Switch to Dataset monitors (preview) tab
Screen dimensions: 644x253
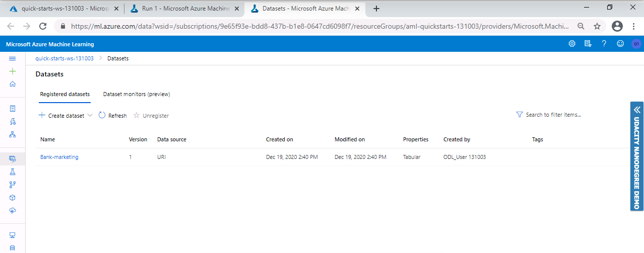(137, 94)
